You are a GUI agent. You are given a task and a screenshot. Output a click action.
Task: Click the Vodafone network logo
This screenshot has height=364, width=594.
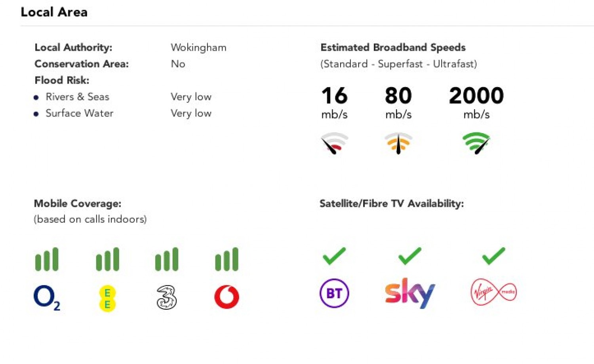coord(227,297)
